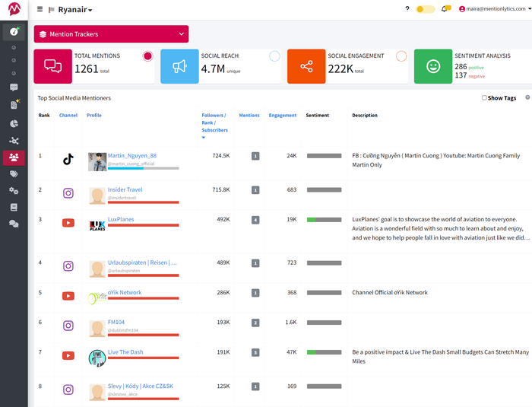Screen dimensions: 532x407
Task: Click the TikTok channel icon for Martin_Nguyen_88
Action: point(68,159)
